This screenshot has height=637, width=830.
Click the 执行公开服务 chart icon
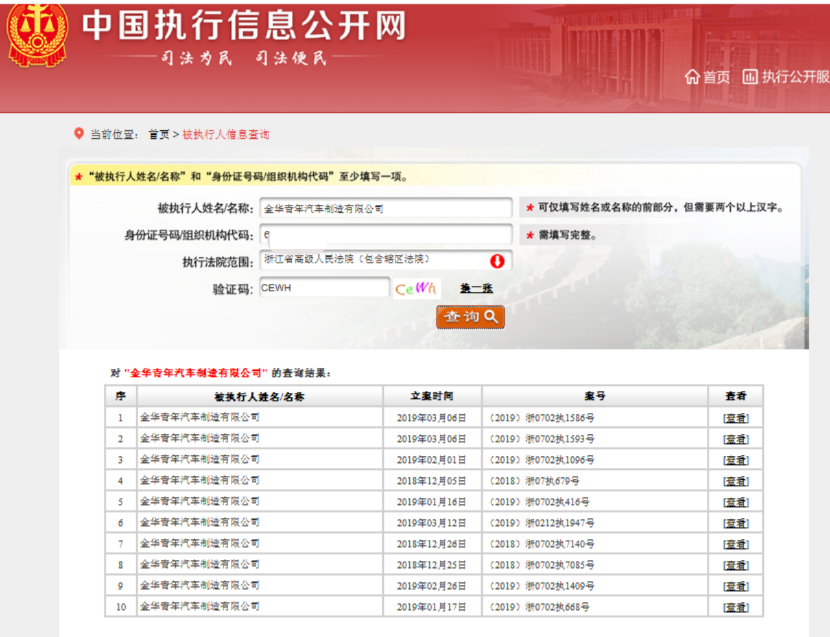click(x=750, y=77)
